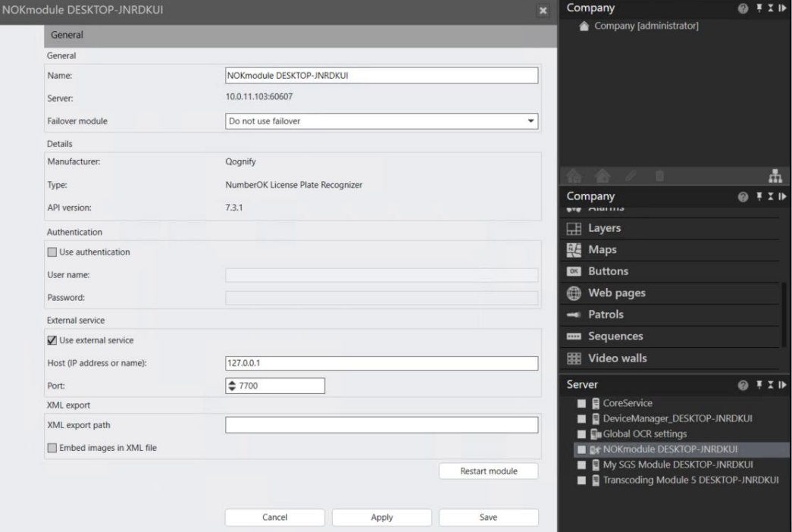Close the NOKmodule settings dialog
This screenshot has width=792, height=532.
(543, 11)
